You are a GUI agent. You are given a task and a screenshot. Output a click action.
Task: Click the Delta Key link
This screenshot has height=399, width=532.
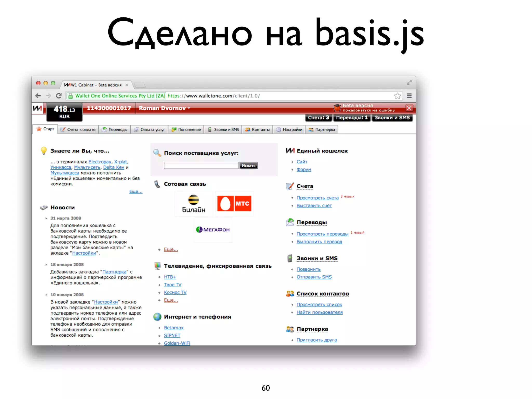tap(114, 167)
